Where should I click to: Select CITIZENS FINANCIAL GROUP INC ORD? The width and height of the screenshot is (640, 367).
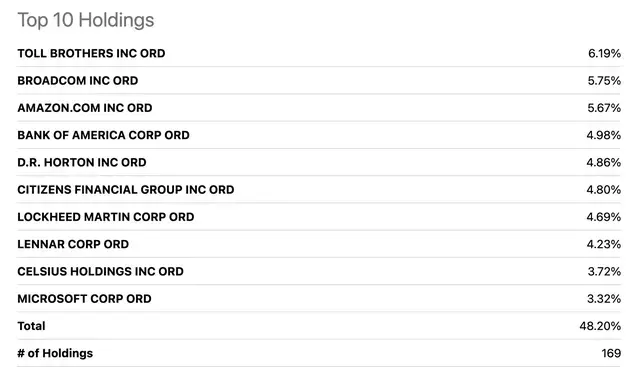click(x=126, y=190)
